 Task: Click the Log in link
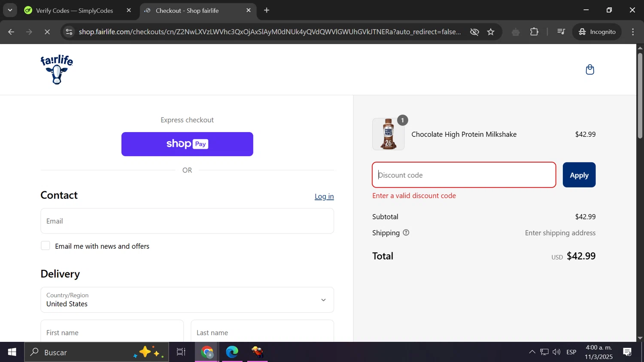click(x=324, y=196)
